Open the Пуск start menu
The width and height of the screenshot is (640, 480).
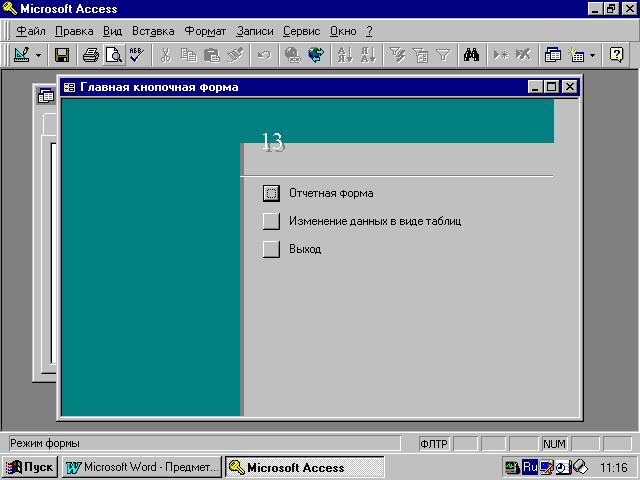coord(30,467)
